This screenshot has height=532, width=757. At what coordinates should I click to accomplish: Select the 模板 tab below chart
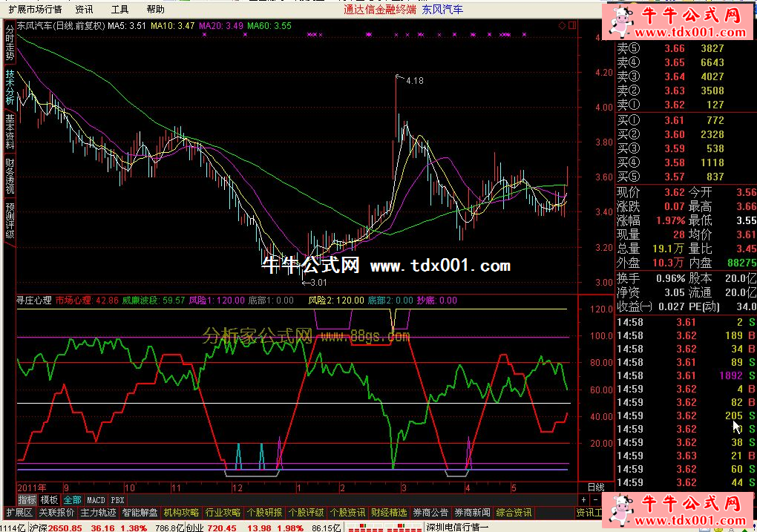49,500
